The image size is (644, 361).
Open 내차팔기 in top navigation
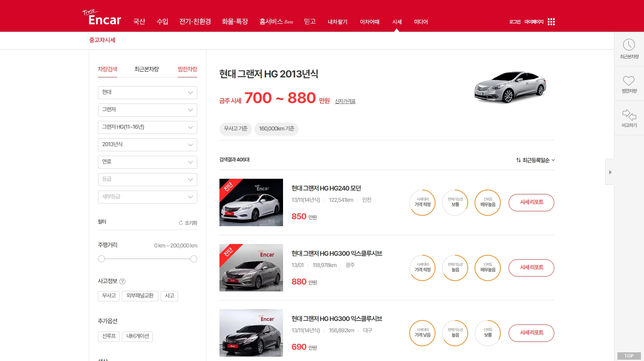click(337, 22)
